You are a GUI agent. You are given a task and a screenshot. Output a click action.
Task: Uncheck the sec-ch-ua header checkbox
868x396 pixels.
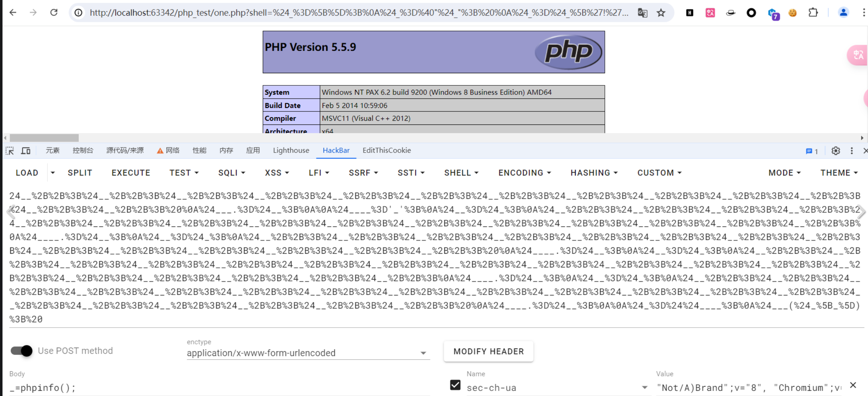click(455, 385)
